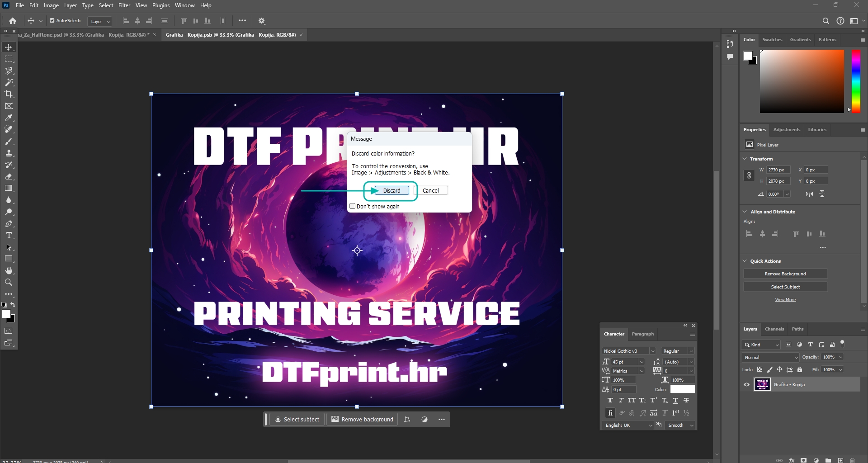This screenshot has height=463, width=868.
Task: Open the Plugins menu
Action: tap(161, 5)
